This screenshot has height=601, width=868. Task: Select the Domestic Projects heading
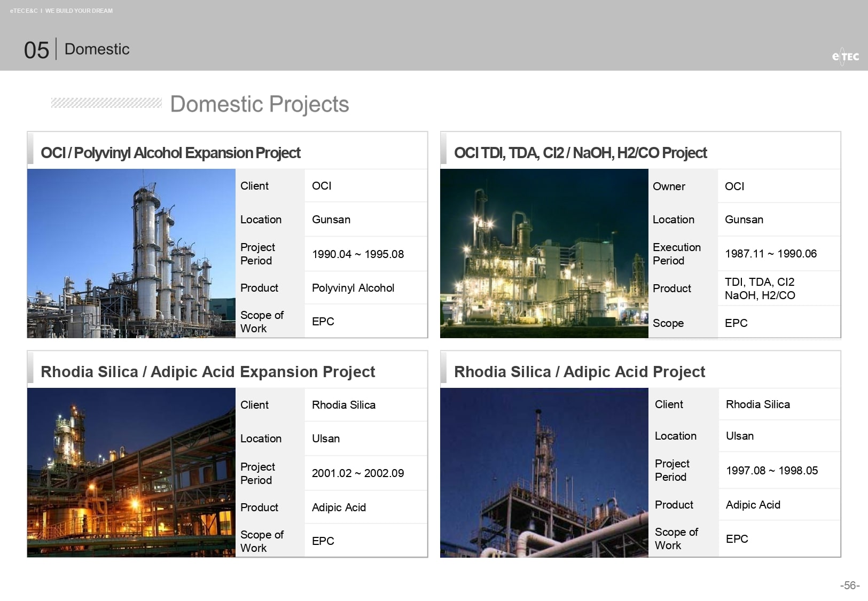click(260, 104)
